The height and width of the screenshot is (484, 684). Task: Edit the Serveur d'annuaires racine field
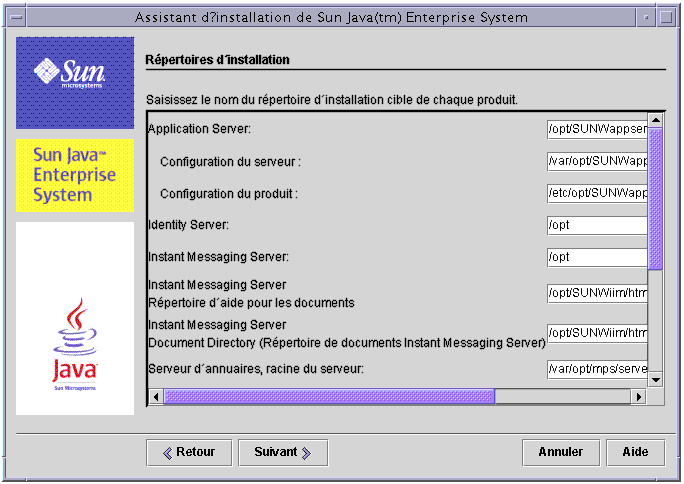coord(597,369)
